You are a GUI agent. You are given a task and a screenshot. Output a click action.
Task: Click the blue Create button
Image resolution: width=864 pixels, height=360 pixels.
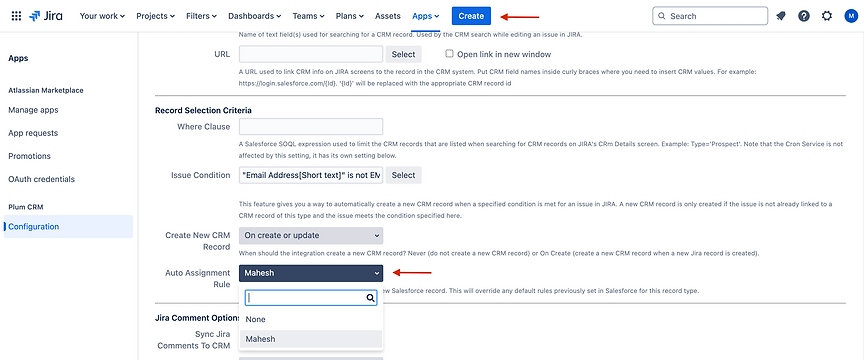point(471,16)
